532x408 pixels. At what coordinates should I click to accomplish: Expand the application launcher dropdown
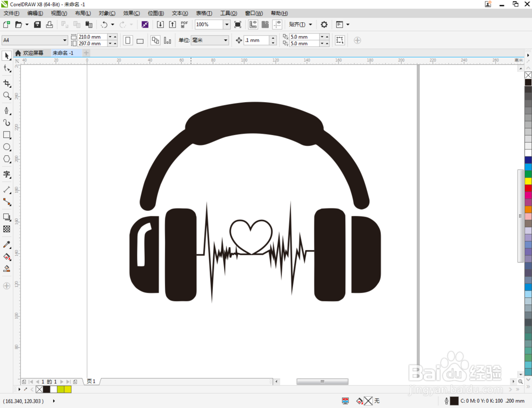[x=347, y=24]
